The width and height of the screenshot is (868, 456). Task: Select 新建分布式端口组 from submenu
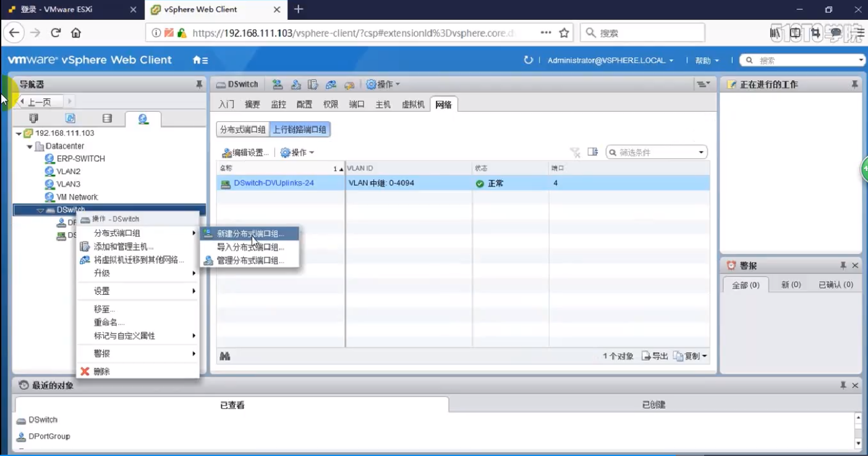[250, 234]
